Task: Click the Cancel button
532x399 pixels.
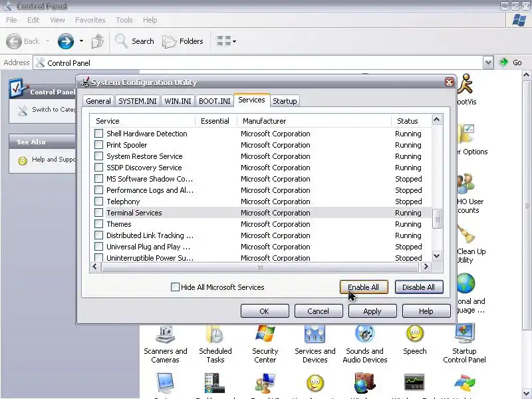Action: [x=319, y=311]
